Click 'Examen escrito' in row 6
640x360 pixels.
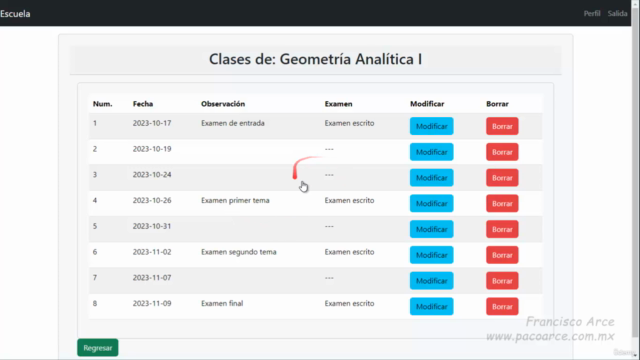[x=349, y=251]
